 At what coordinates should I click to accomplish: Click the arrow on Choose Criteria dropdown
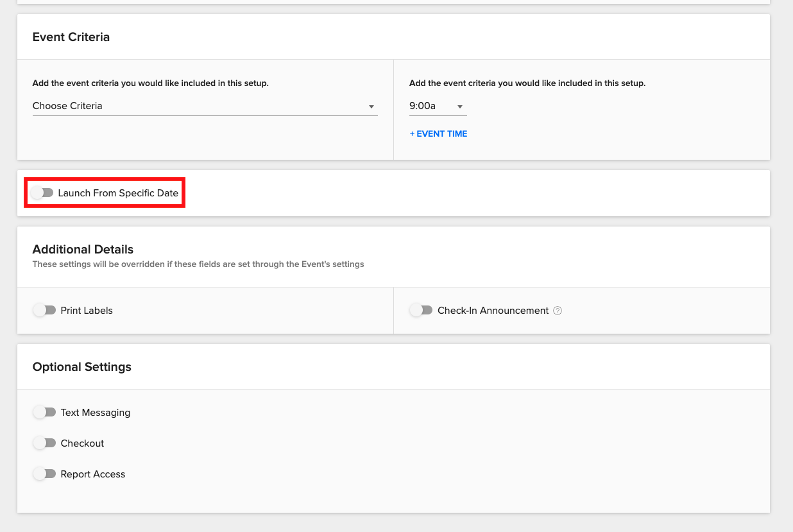pos(371,107)
